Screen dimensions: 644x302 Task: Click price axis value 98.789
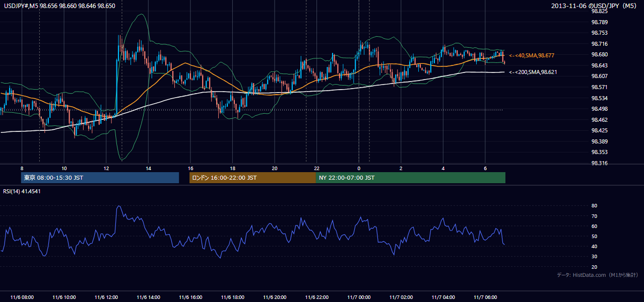[x=600, y=22]
